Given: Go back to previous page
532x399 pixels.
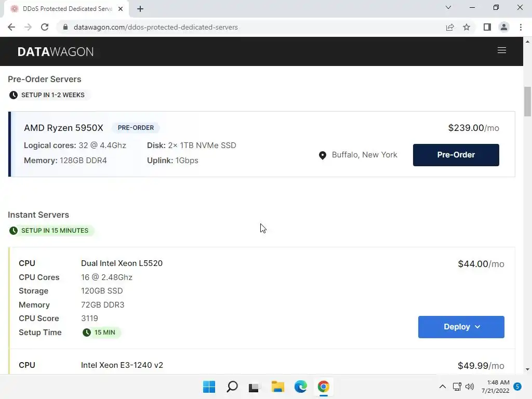Looking at the screenshot, I should coord(11,27).
